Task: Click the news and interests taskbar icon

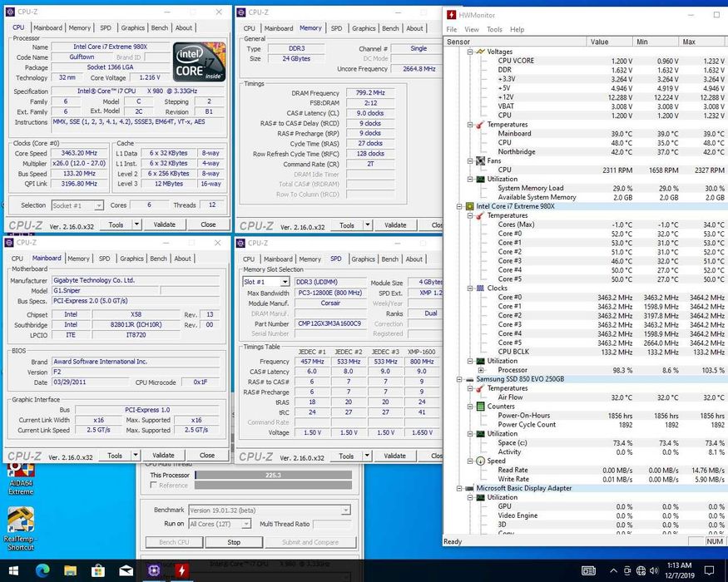Action: coord(588,570)
